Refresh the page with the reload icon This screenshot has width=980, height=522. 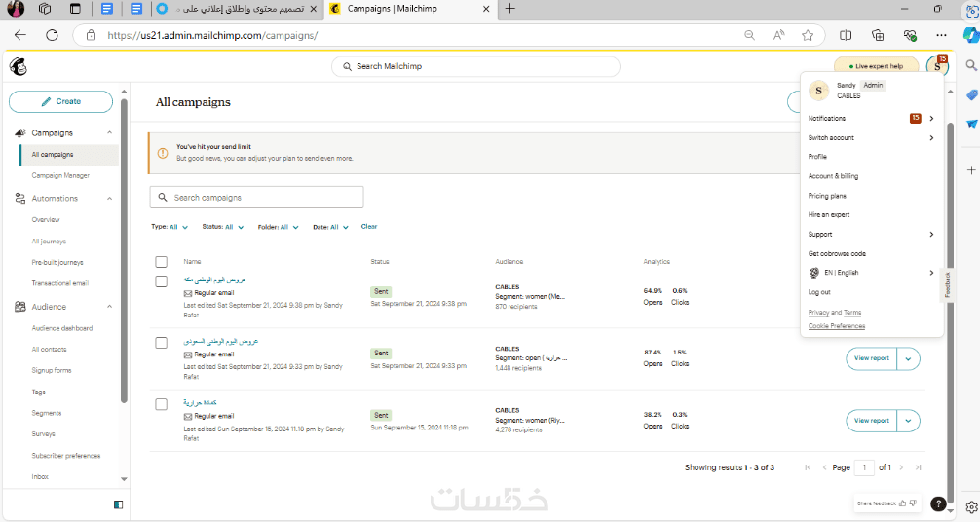coord(52,35)
